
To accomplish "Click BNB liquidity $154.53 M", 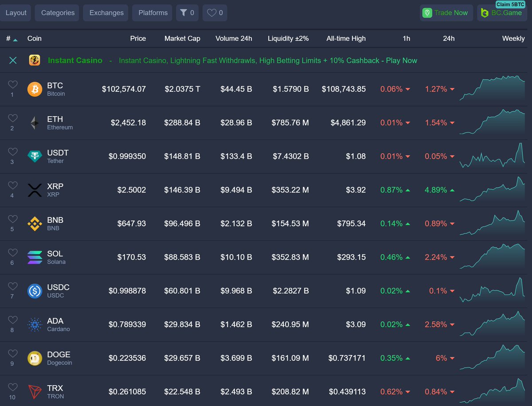I will click(290, 224).
